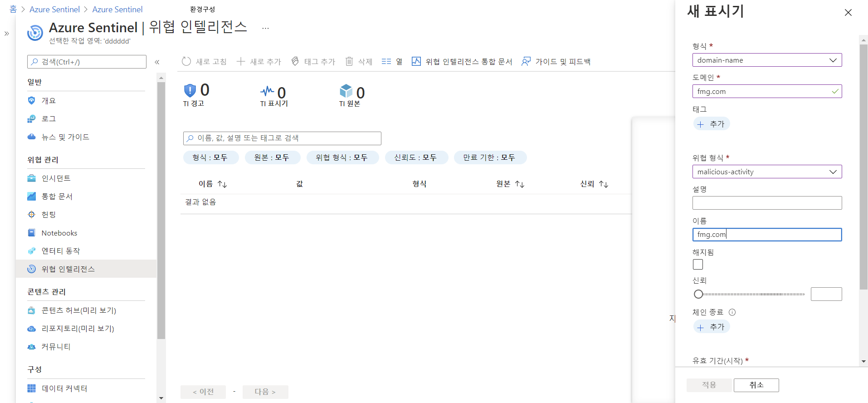Expand the portal menu chevrons
The image size is (868, 403).
pos(6,34)
